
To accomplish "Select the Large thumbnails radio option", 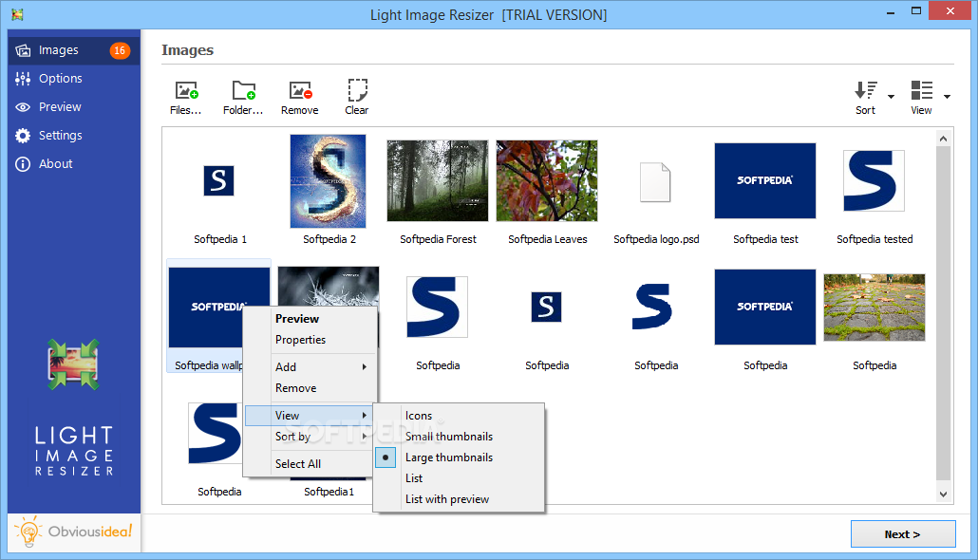I will coord(448,457).
